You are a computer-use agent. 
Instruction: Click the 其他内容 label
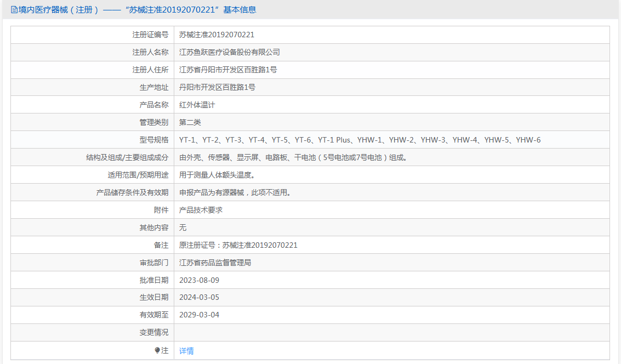[x=154, y=228]
